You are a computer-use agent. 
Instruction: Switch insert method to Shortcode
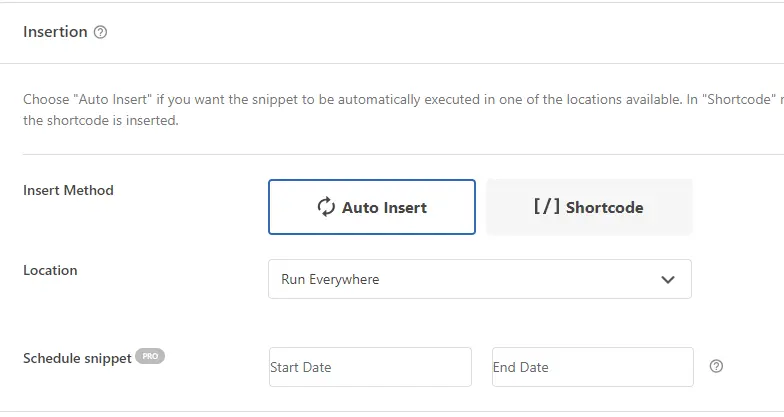click(589, 207)
